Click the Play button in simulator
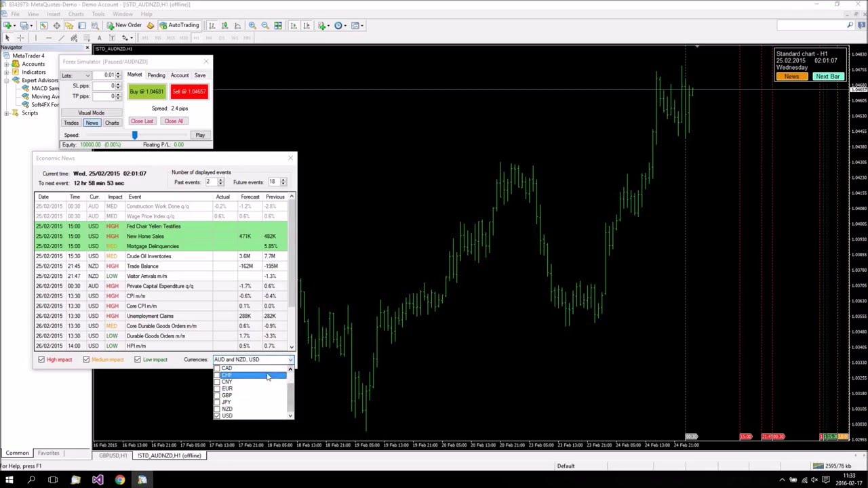 tap(200, 135)
